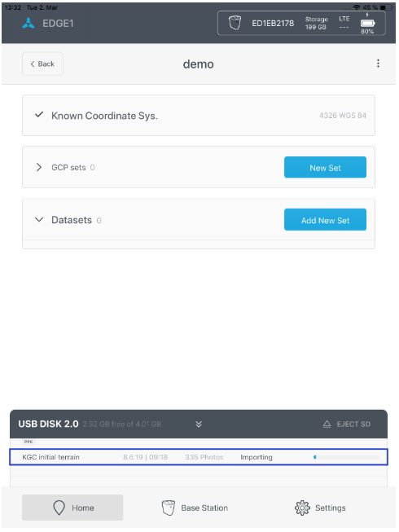Click the New Set button
This screenshot has height=532, width=399.
(325, 167)
